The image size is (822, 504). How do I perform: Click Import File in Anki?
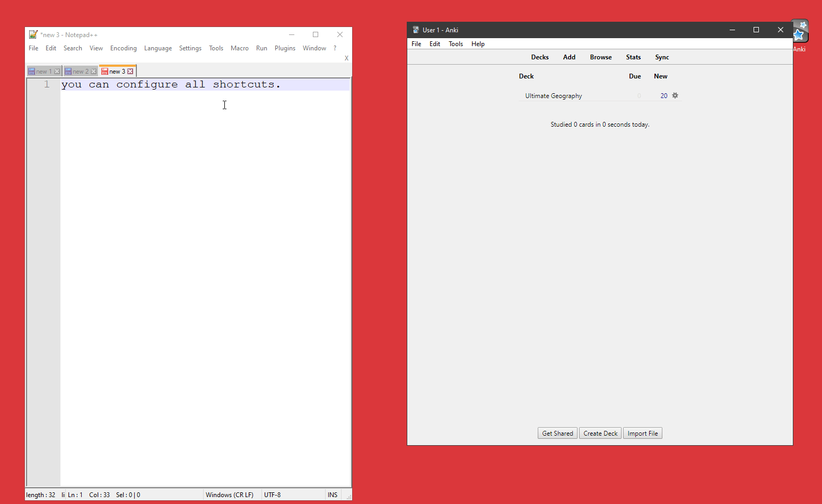click(x=642, y=434)
